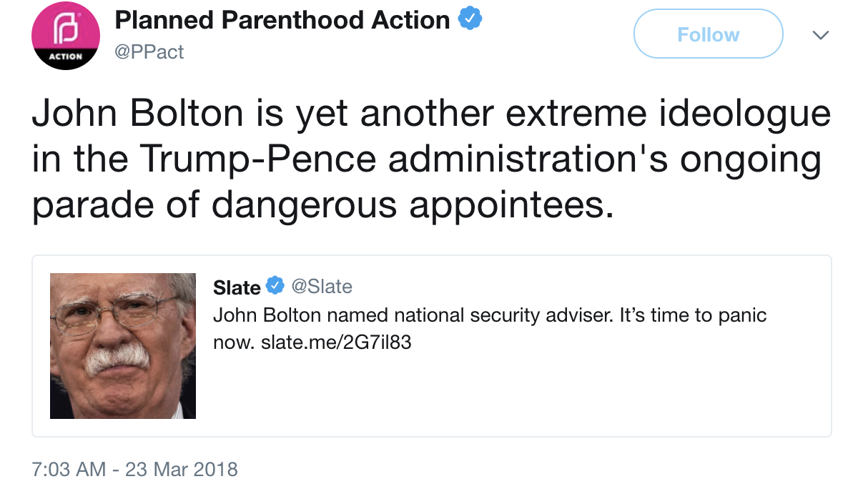The width and height of the screenshot is (868, 499).
Task: Visit the @PPact handle link
Action: (149, 51)
